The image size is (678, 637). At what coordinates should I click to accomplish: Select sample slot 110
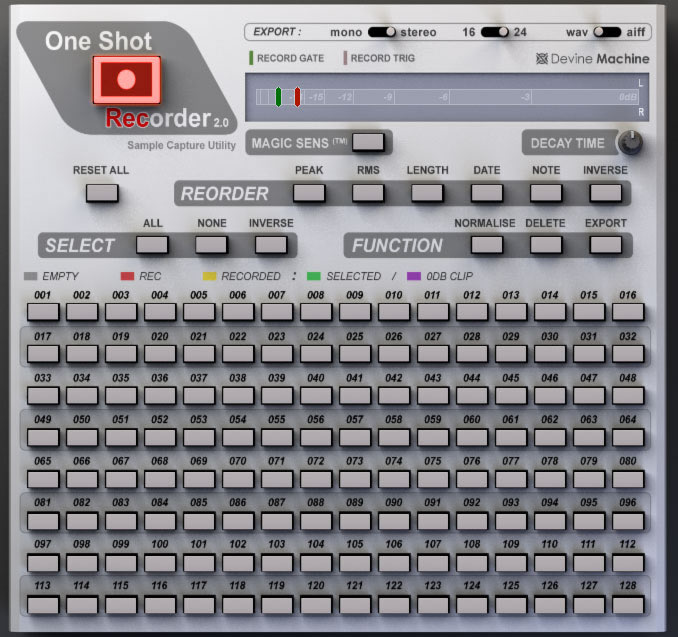tap(550, 563)
